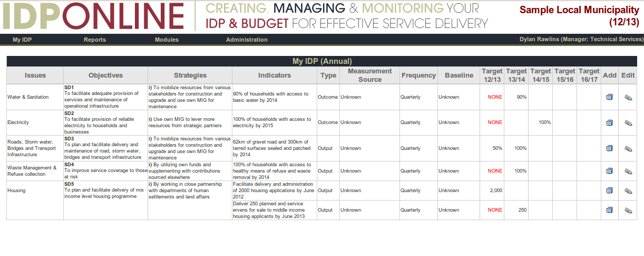Click Waste Management strategy utilizing own funds text
The height and width of the screenshot is (256, 644).
pyautogui.click(x=184, y=171)
